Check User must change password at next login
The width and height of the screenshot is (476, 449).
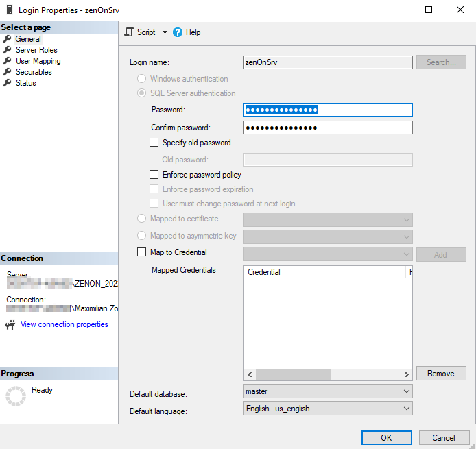click(154, 204)
